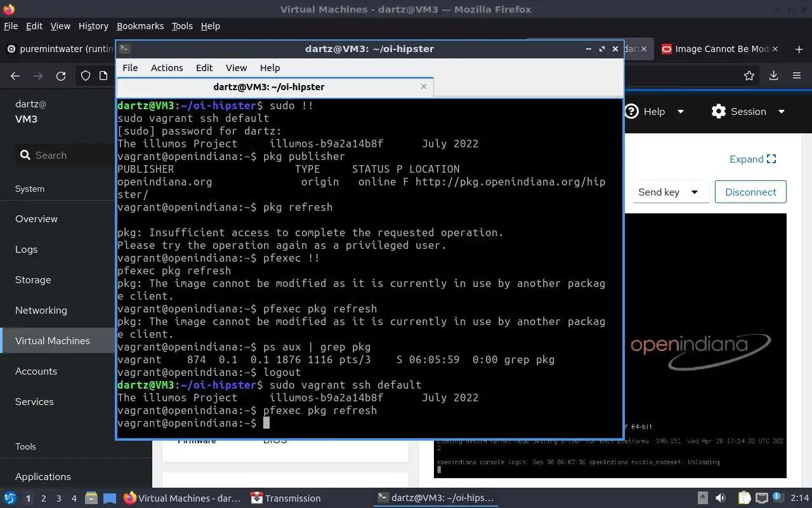Disconnect from the VM console
Screen dimensions: 812x508
point(750,192)
